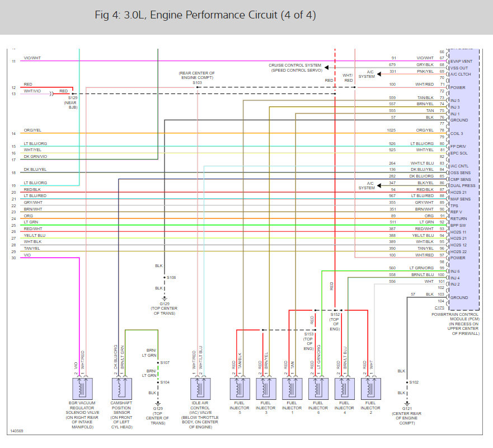Select the Fuel Injector 1 symbol
The image size is (493, 448).
pyautogui.click(x=292, y=389)
